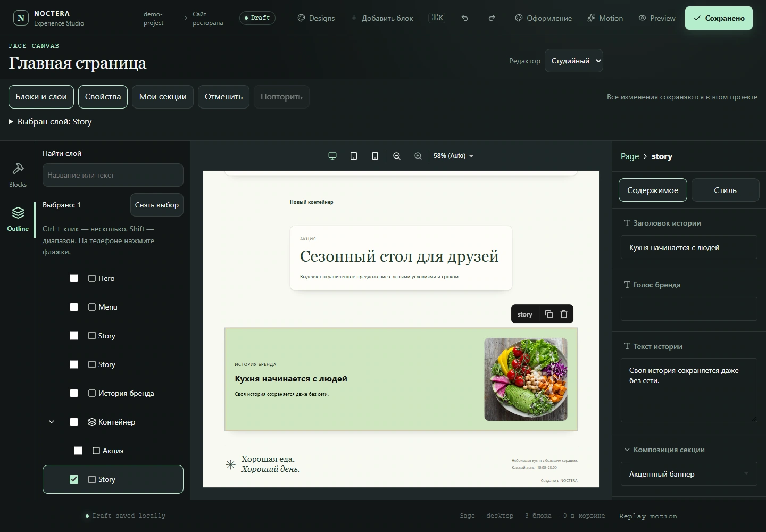Open the Мои секции tab

(x=163, y=97)
